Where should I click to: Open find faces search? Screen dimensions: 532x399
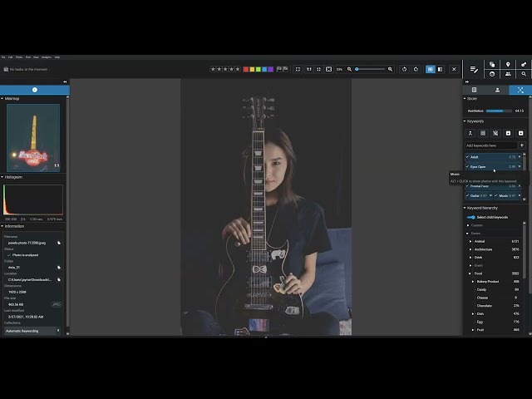point(492,74)
